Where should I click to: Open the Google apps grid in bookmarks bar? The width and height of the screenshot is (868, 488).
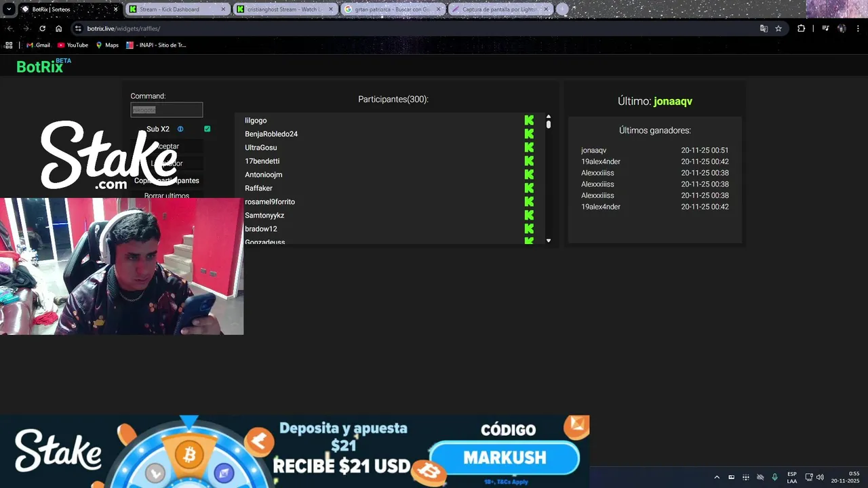9,45
